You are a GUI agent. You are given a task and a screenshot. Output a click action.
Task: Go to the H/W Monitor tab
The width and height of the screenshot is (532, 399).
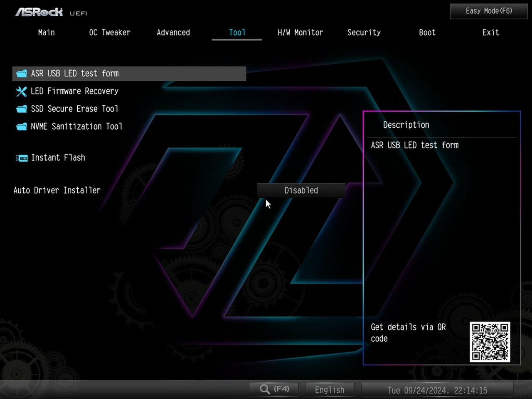tap(300, 32)
